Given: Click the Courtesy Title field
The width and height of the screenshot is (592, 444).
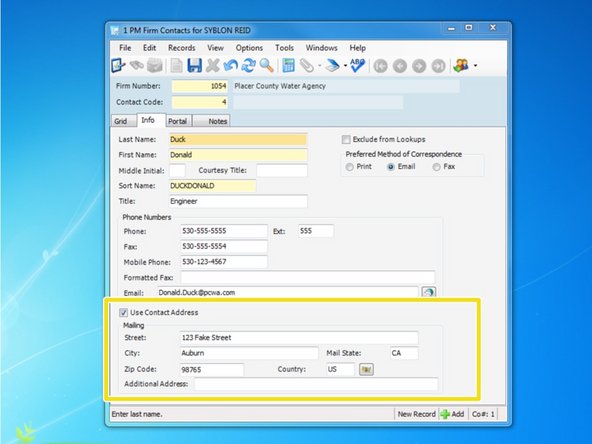Looking at the screenshot, I should click(x=282, y=171).
